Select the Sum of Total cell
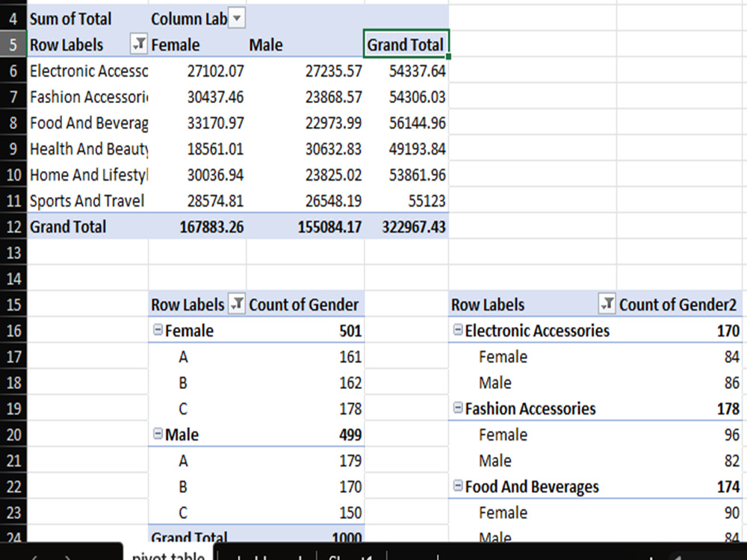Screen dimensions: 747x560 click(x=88, y=19)
